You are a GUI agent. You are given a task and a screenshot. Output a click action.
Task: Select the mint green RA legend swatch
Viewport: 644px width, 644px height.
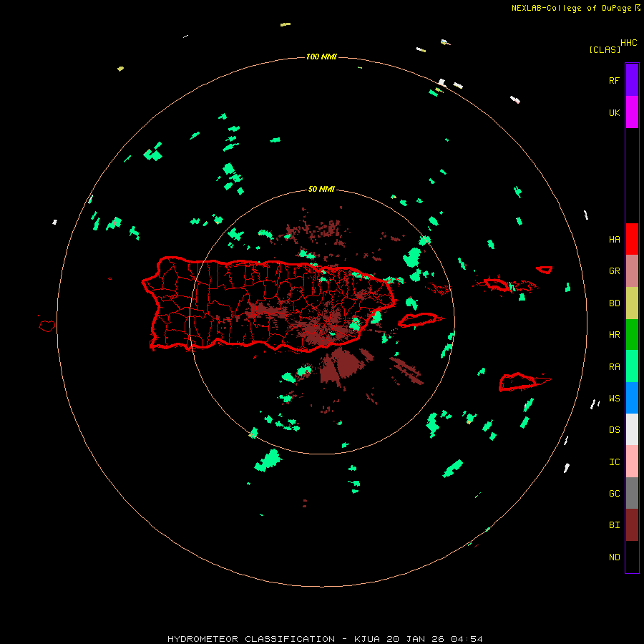(x=632, y=366)
